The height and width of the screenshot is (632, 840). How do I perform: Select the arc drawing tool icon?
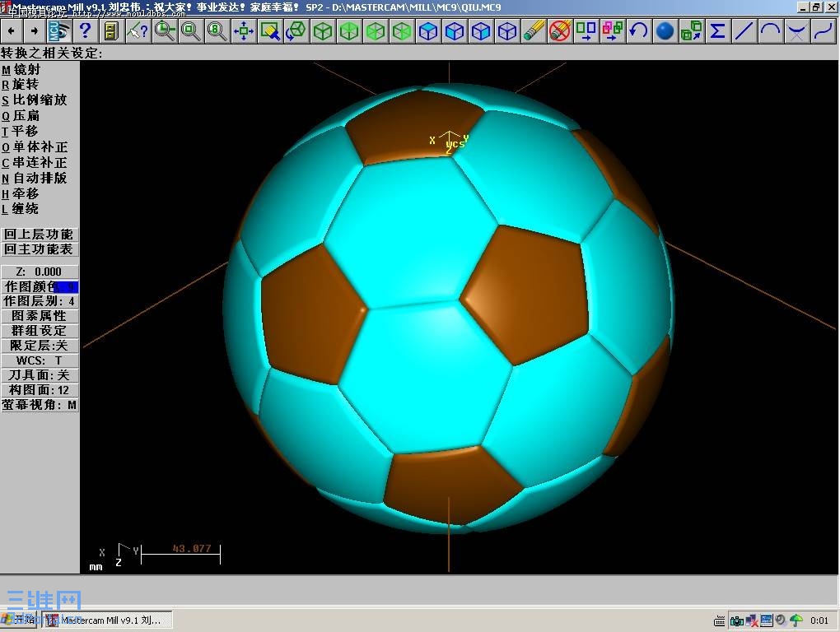tap(770, 31)
